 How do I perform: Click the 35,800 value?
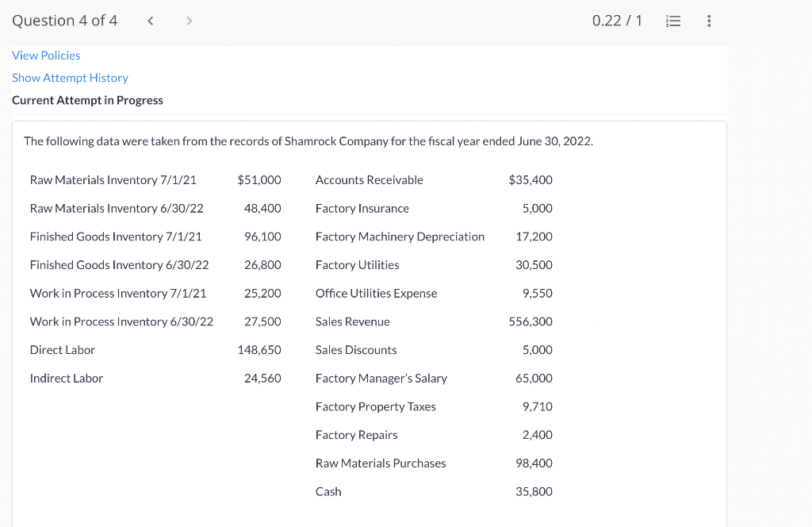(x=534, y=492)
